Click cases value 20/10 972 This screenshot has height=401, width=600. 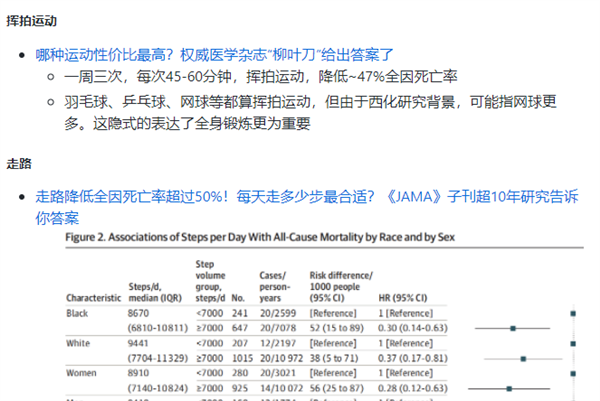pos(282,359)
